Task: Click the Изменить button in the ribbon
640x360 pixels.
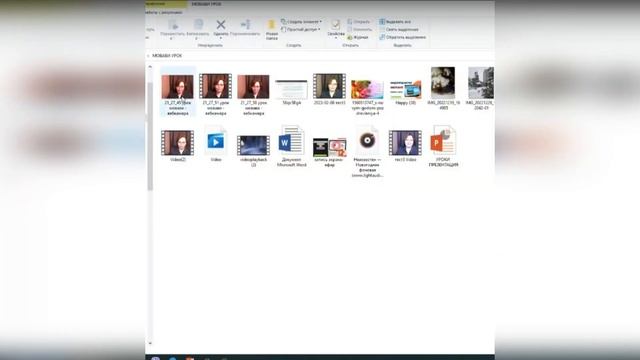Action: tap(360, 29)
